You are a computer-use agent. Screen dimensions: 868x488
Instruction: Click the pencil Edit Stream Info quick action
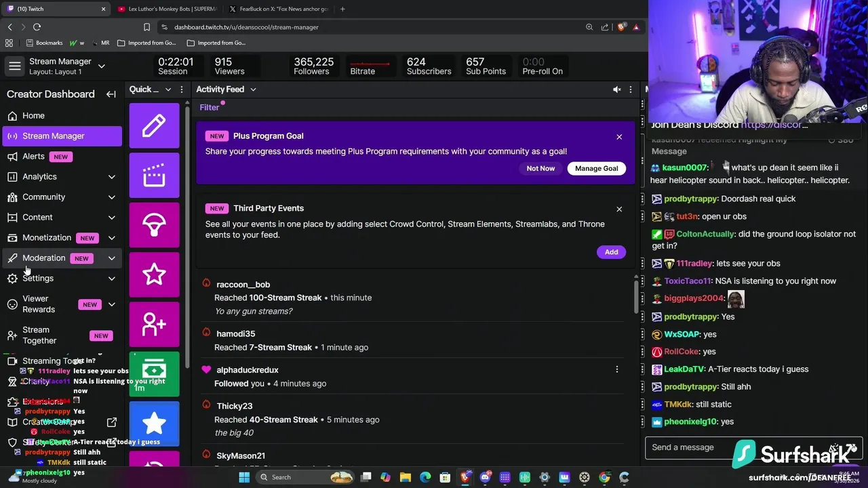pyautogui.click(x=154, y=125)
